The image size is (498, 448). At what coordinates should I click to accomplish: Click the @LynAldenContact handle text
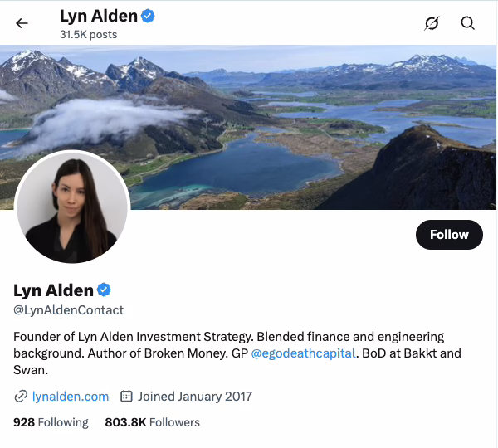[x=68, y=310]
